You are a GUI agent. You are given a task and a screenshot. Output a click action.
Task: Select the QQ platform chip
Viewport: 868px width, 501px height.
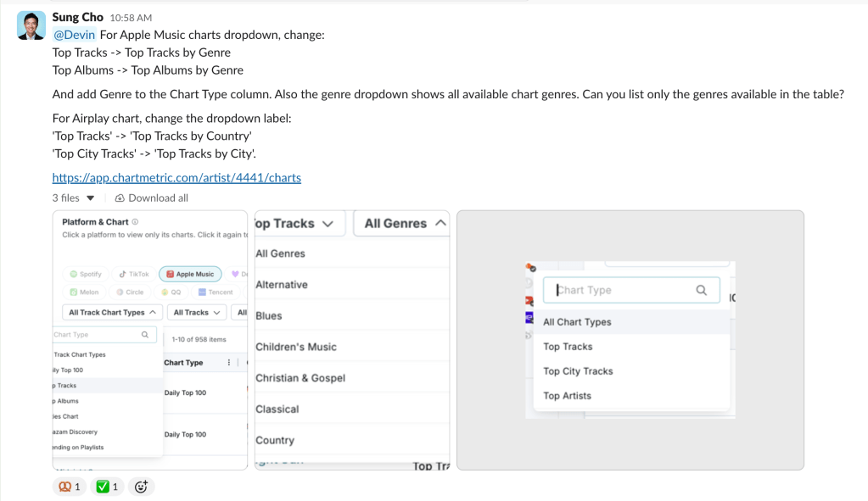pyautogui.click(x=171, y=292)
